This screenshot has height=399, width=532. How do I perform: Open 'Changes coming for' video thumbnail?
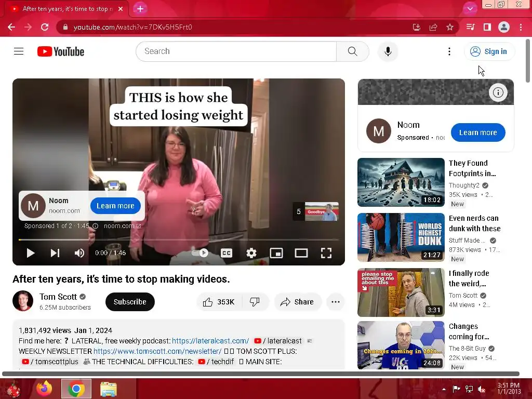tap(401, 345)
